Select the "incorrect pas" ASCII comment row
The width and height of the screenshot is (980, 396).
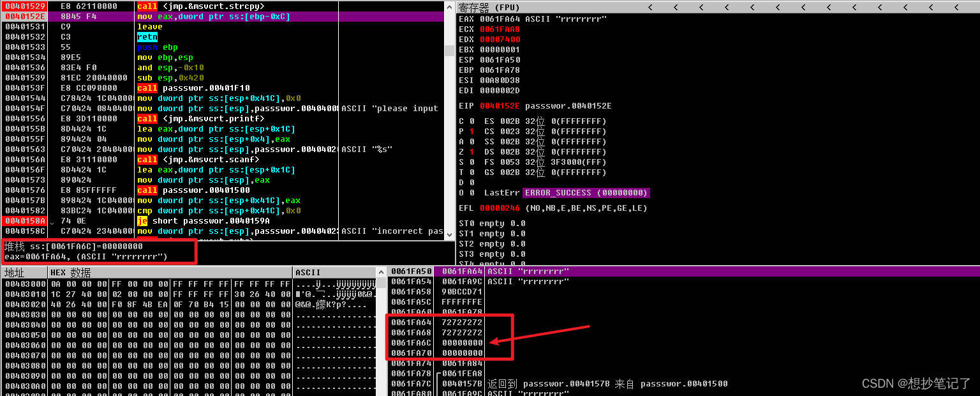(x=223, y=231)
